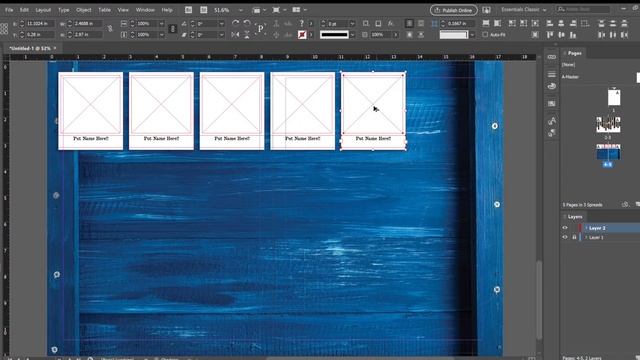This screenshot has height=360, width=640.
Task: Open the Essentials Classic workspace dropdown
Action: 523,10
